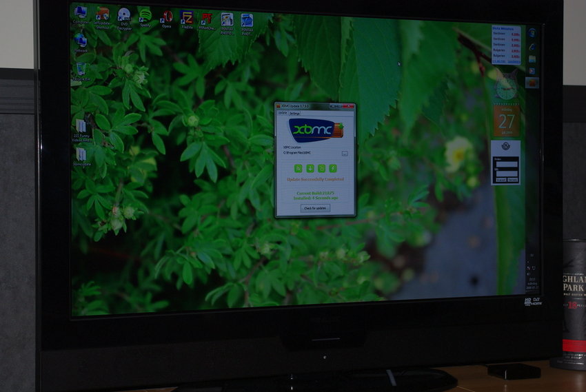586x392 pixels.
Task: Open Internet Explorer from the taskbar
Action: [532, 47]
